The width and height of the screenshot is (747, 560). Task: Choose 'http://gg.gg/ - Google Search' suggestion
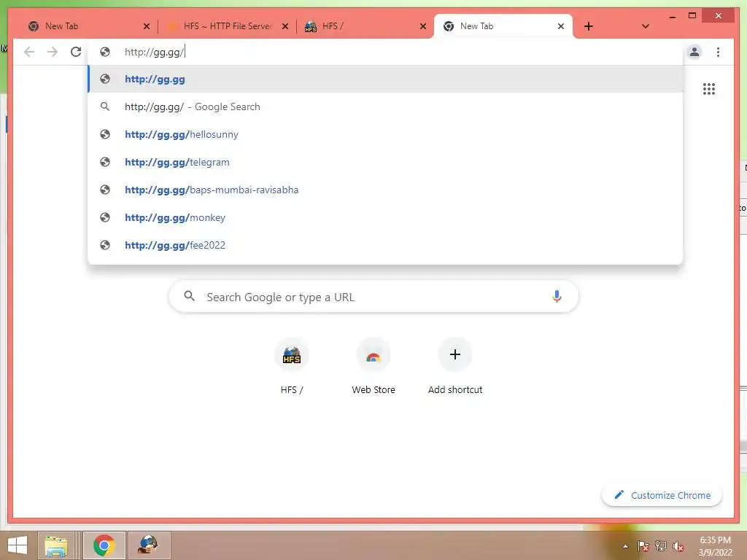click(385, 106)
